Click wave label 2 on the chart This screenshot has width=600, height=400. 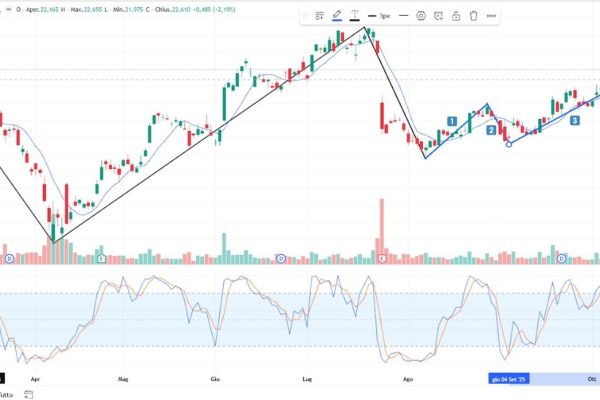491,130
